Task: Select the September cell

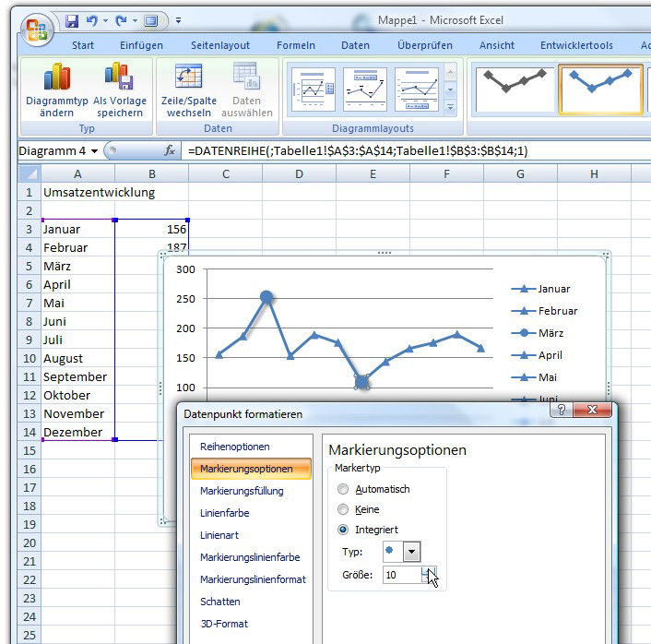Action: (x=78, y=376)
